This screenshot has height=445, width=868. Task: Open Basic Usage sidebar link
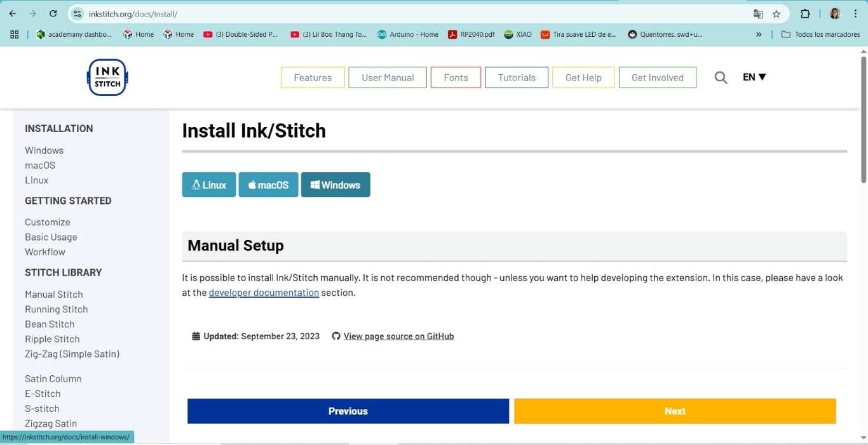[51, 237]
